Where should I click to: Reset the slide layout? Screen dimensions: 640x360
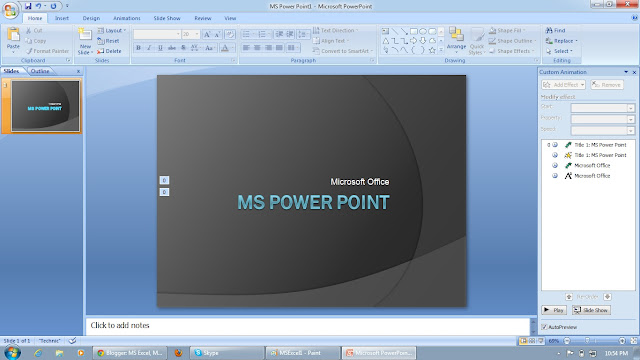pos(108,41)
